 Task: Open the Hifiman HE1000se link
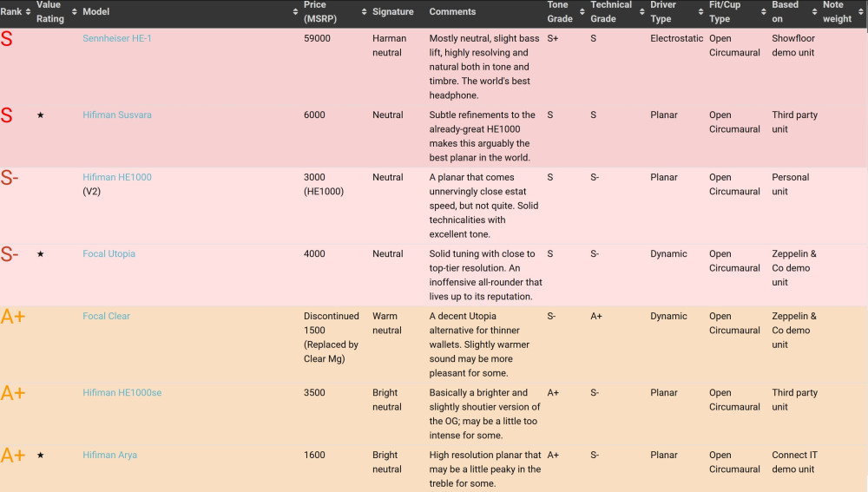122,392
